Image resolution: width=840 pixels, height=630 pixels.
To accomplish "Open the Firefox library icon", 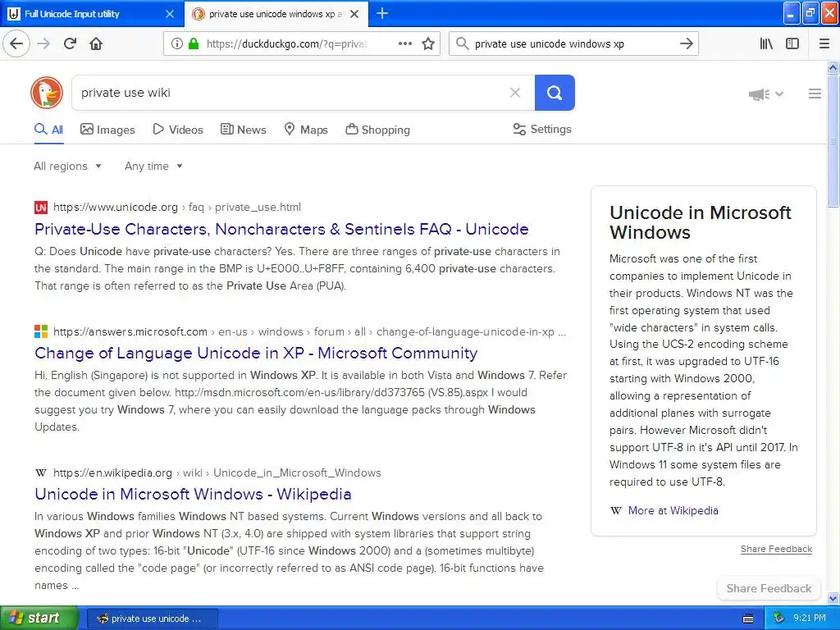I will [766, 43].
